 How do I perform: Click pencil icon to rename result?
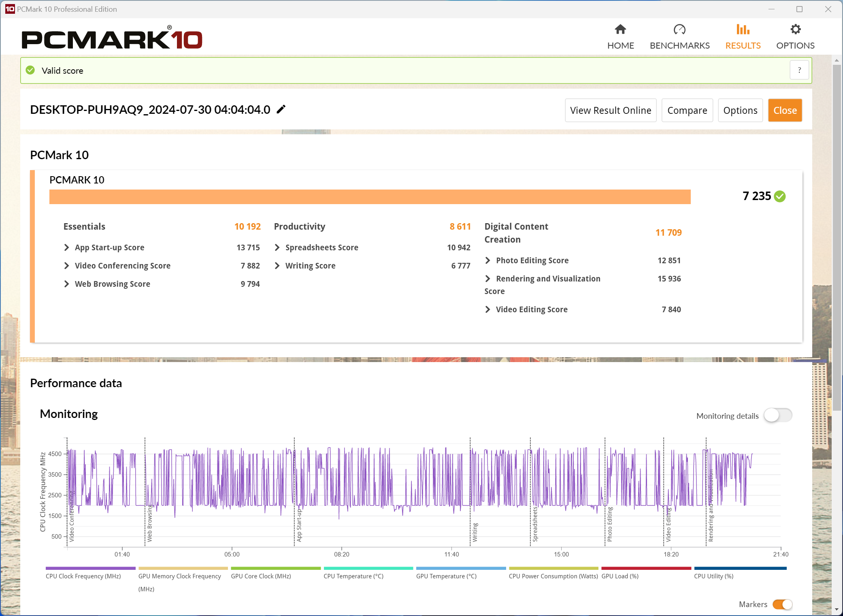(281, 109)
